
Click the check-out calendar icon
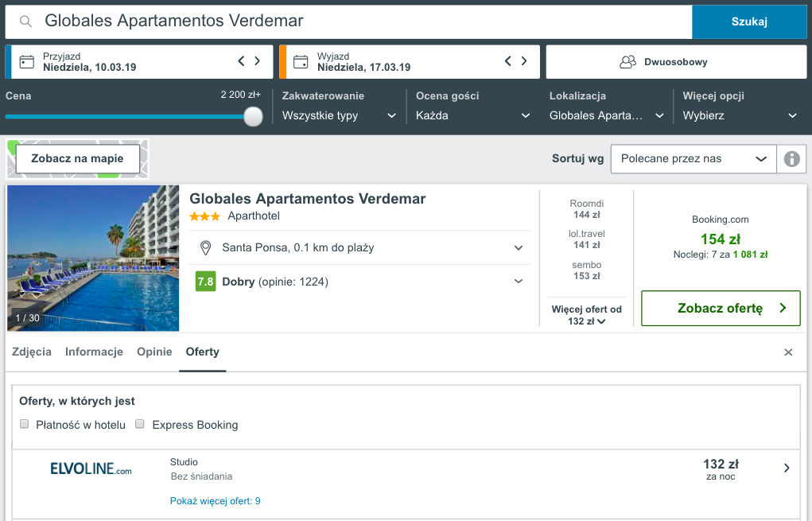(x=301, y=62)
